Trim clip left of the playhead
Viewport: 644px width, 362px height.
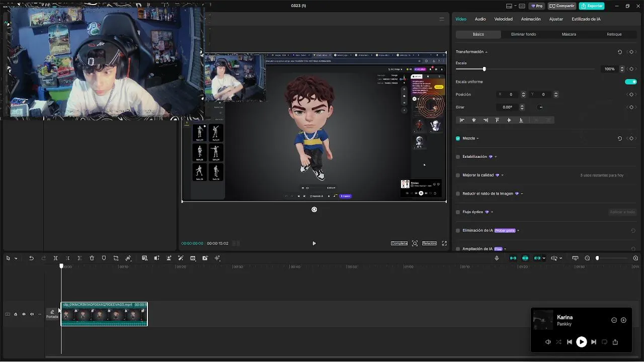click(67, 258)
